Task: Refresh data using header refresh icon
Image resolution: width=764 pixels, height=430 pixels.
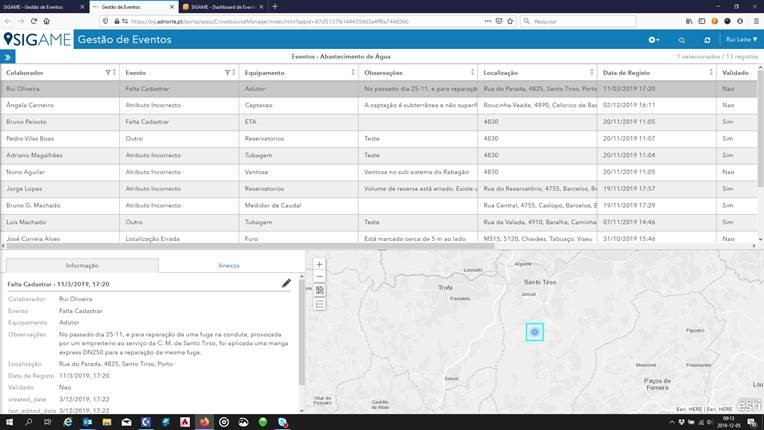Action: 707,39
